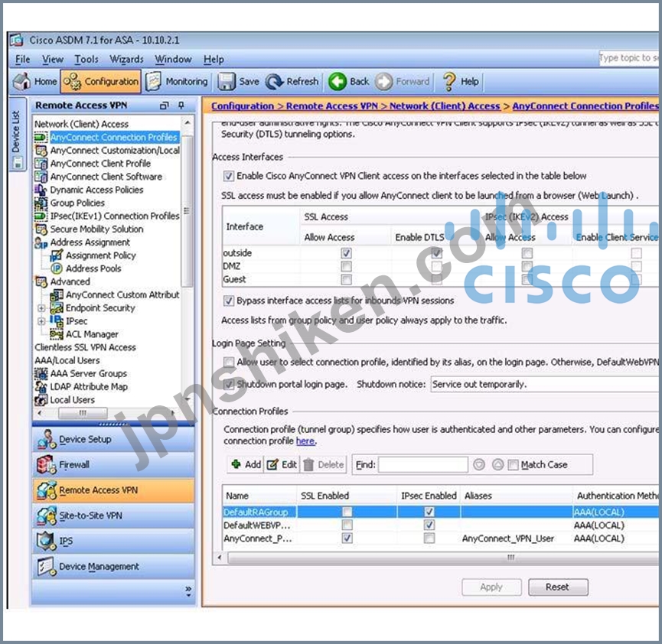Click the Cisco ASDM title bar app icon

(x=17, y=40)
